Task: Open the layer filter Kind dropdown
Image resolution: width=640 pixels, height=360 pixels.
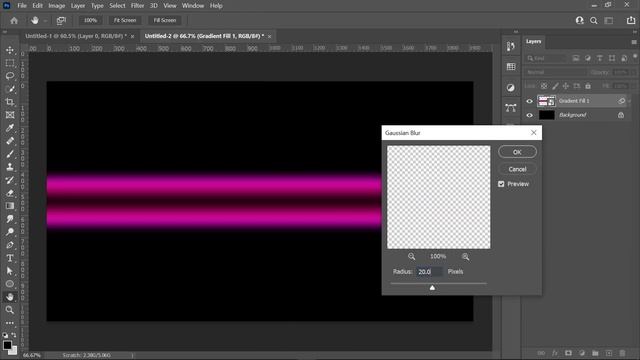Action: point(547,58)
